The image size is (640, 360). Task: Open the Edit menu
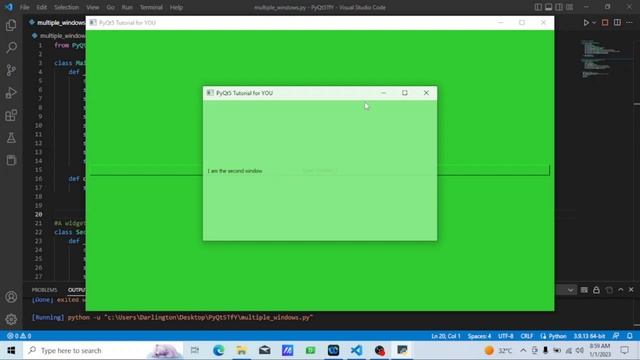[41, 7]
